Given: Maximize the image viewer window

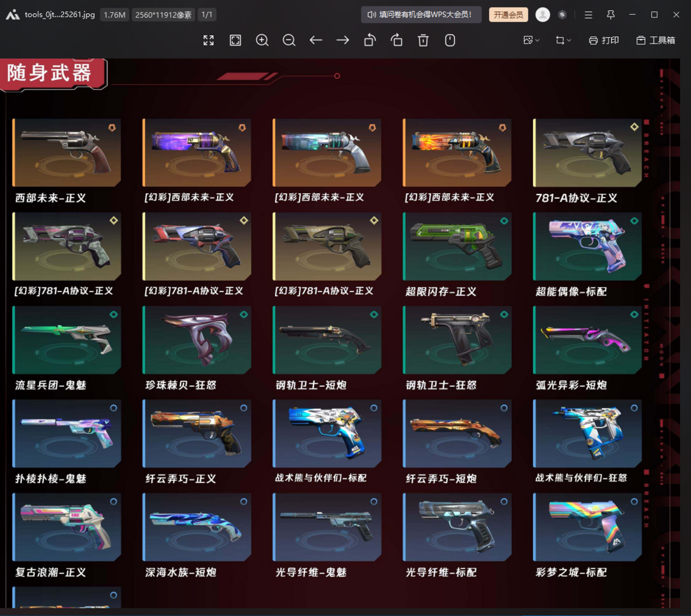Looking at the screenshot, I should click(x=655, y=15).
